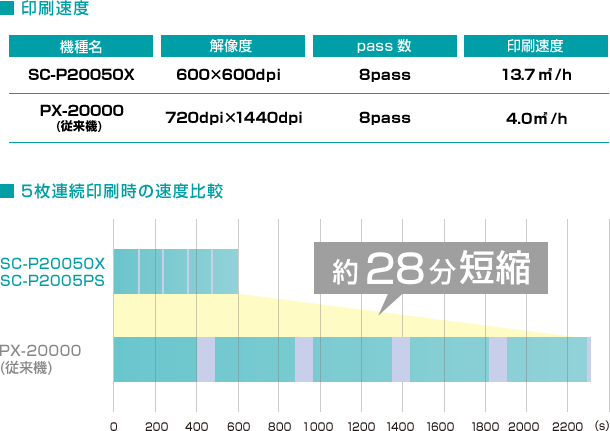Click the 720dpi×1440dpi resolution cell
The height and width of the screenshot is (431, 610).
click(234, 117)
